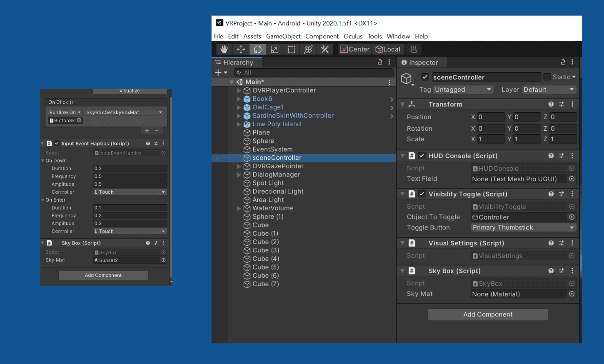Select Cube (4) in Hierarchy
604x364 pixels.
coord(266,259)
